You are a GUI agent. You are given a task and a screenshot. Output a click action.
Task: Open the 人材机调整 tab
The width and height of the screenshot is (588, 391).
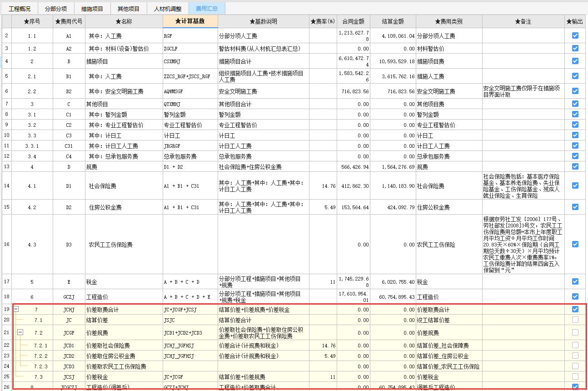point(168,9)
